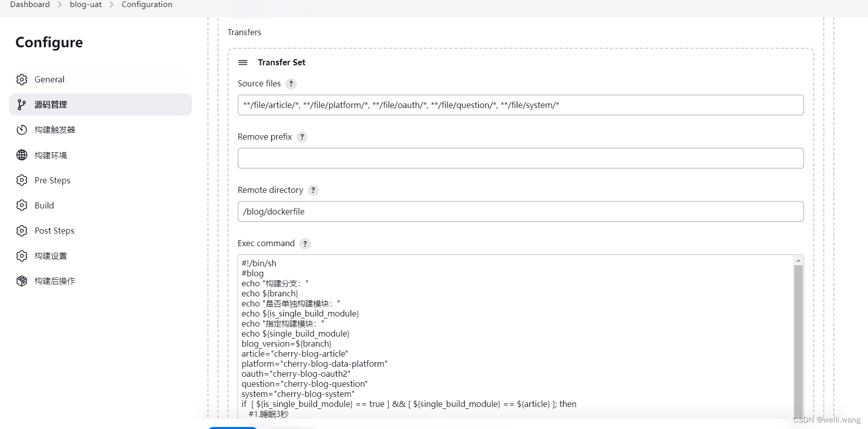Click the Source files input field

(520, 105)
